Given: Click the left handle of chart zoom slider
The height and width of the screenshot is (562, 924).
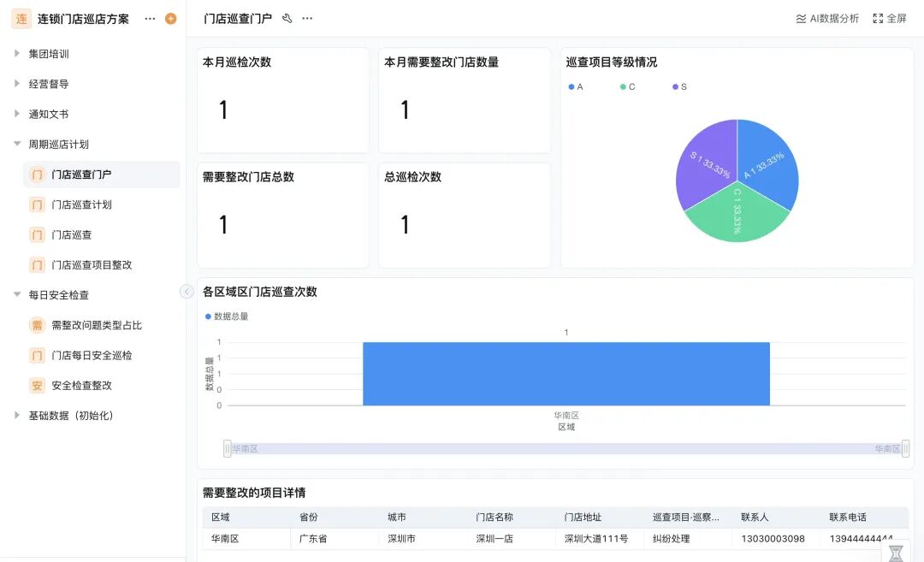Looking at the screenshot, I should (227, 448).
